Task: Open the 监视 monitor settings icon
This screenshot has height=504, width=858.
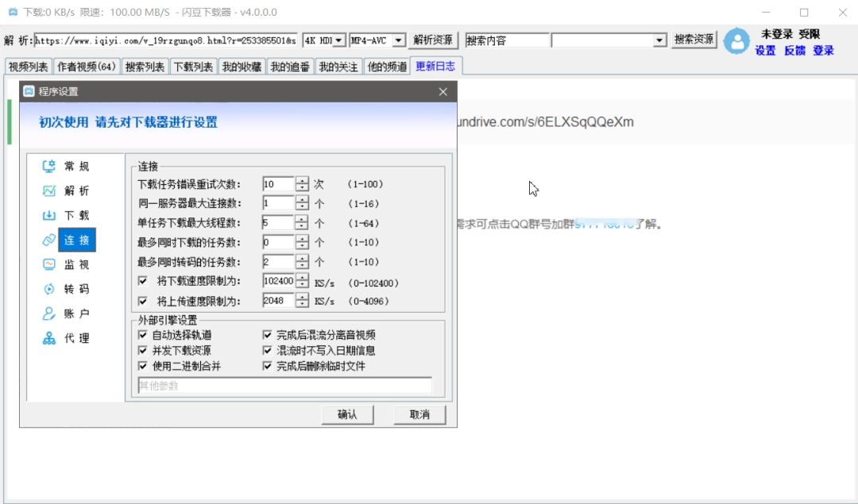Action: click(x=48, y=264)
